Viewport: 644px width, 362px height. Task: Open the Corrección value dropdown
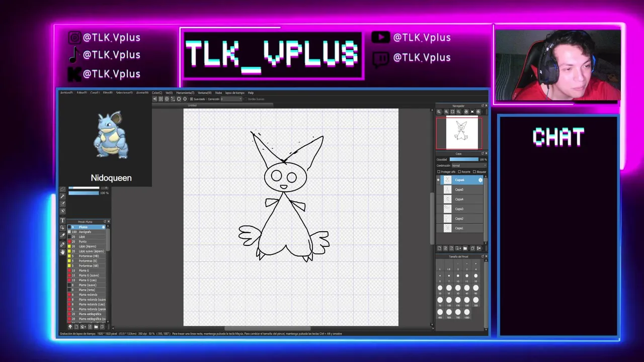[x=231, y=99]
